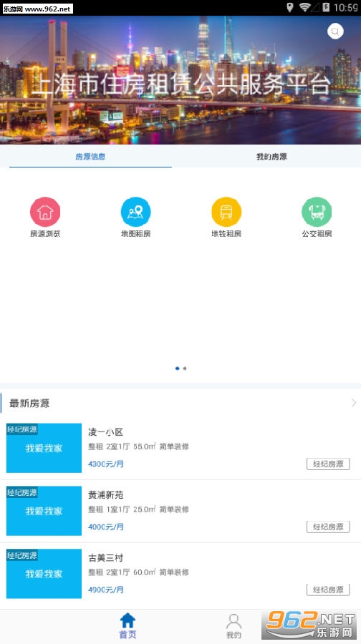This screenshot has height=644, width=361.
Task: Expand 最新房源 with the chevron arrow
Action: click(x=354, y=403)
